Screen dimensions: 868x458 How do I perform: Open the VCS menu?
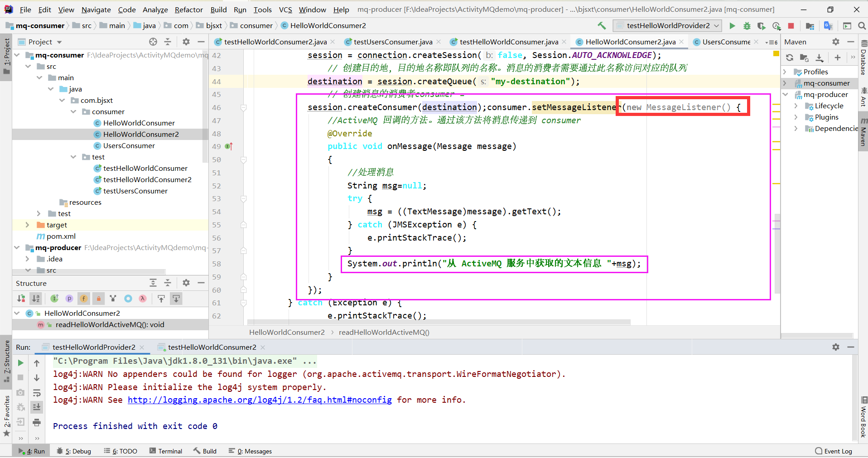tap(285, 10)
